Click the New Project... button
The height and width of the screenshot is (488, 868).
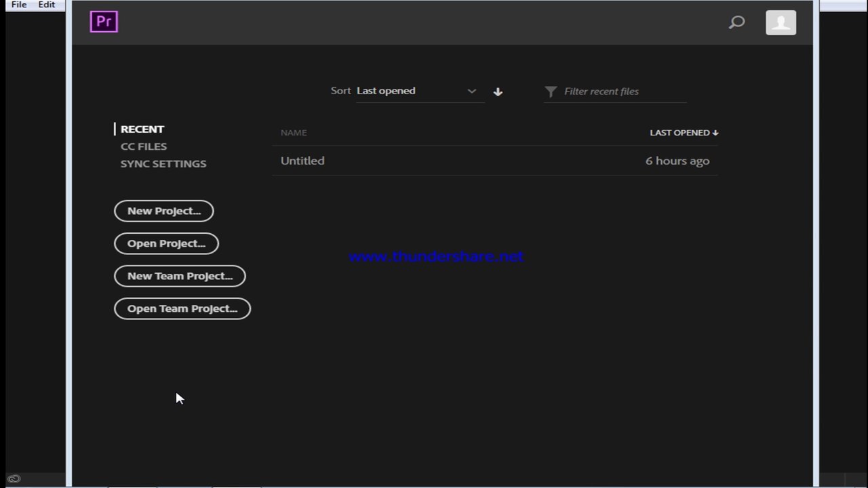(x=164, y=211)
